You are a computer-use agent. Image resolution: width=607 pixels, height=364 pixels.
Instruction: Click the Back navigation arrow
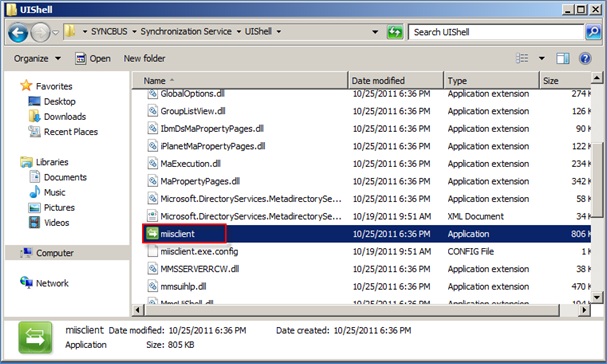[18, 33]
